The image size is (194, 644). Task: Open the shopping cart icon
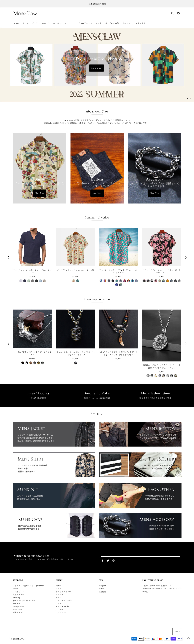[x=178, y=13]
